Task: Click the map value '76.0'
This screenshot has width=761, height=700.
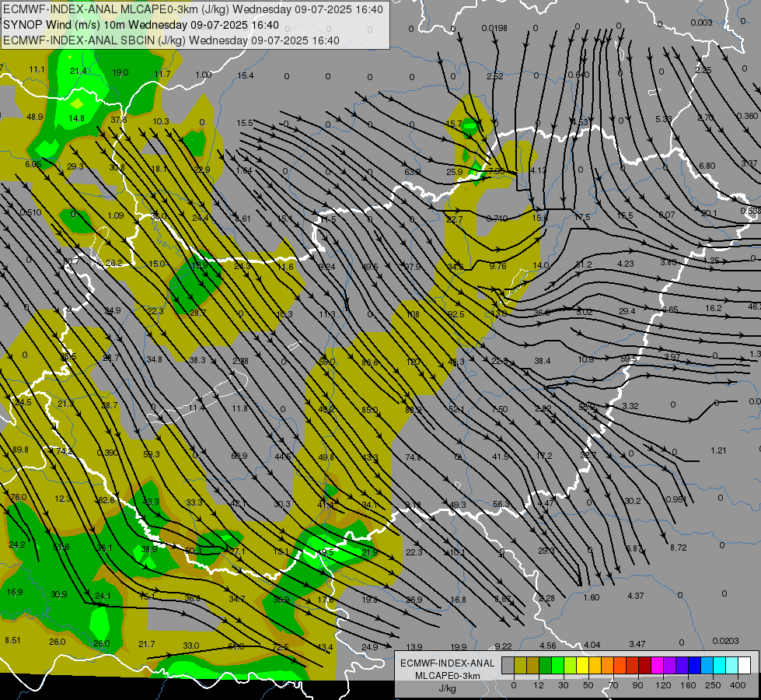Action: (18, 497)
